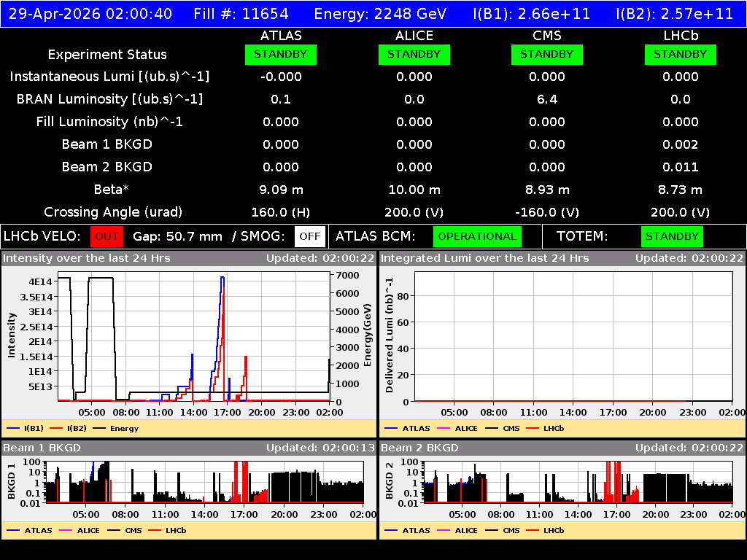Click ATLAS crossing angle 160.0 (H)
This screenshot has width=747, height=560.
[281, 212]
